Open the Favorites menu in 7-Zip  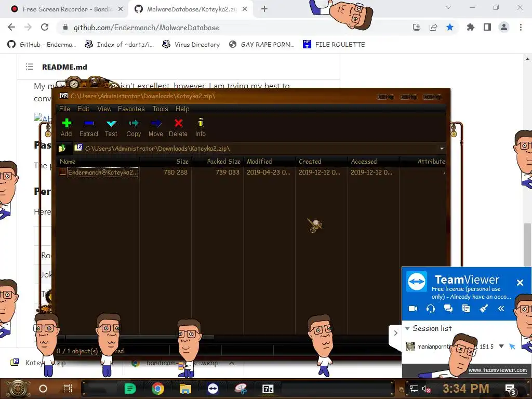coord(131,109)
